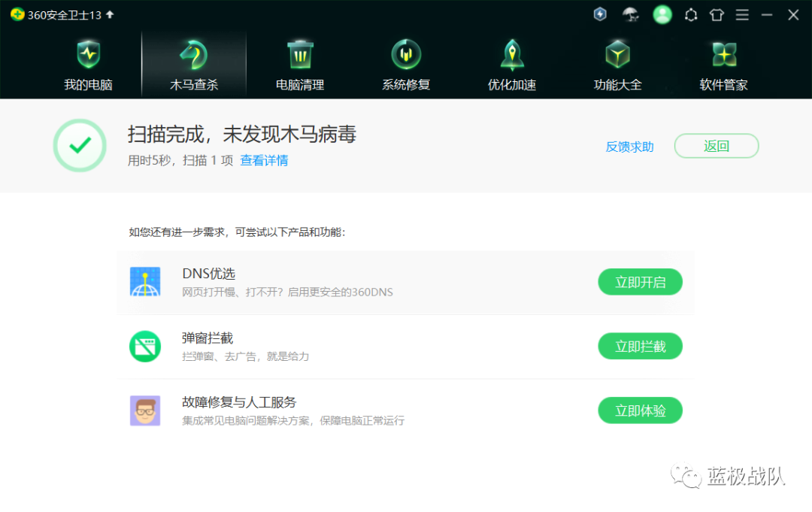Image resolution: width=812 pixels, height=512 pixels.
Task: Switch to 优化加速 tab label
Action: 512,85
